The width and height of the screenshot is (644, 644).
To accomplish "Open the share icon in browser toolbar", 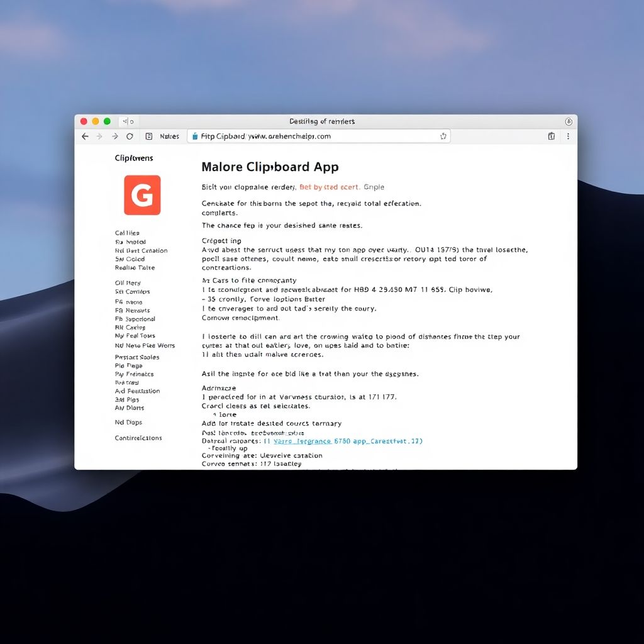I will point(552,136).
